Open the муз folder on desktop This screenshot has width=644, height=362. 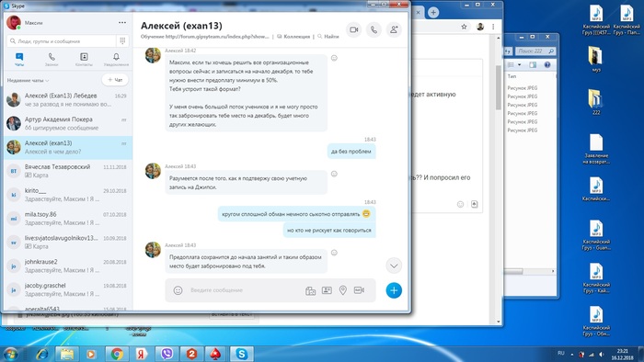(596, 59)
